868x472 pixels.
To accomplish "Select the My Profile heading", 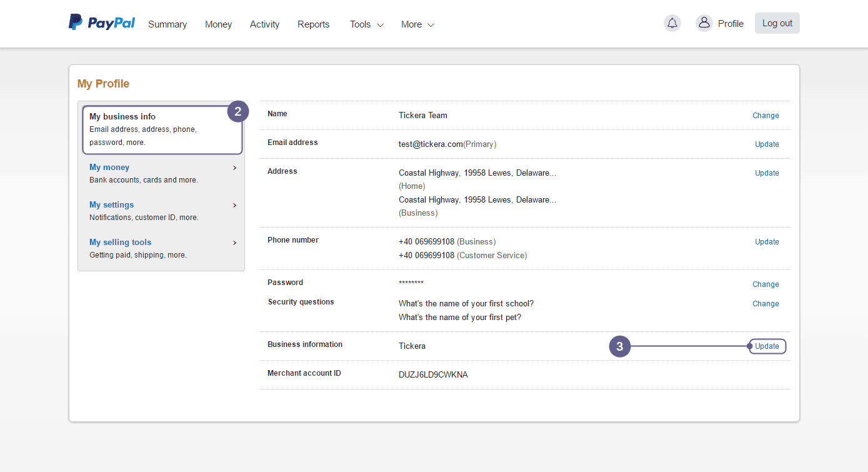I will pyautogui.click(x=103, y=84).
